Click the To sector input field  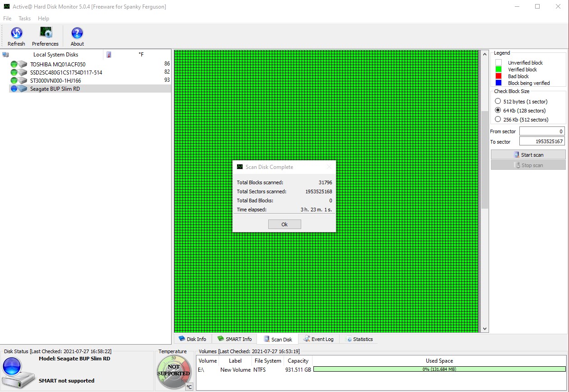(x=541, y=142)
